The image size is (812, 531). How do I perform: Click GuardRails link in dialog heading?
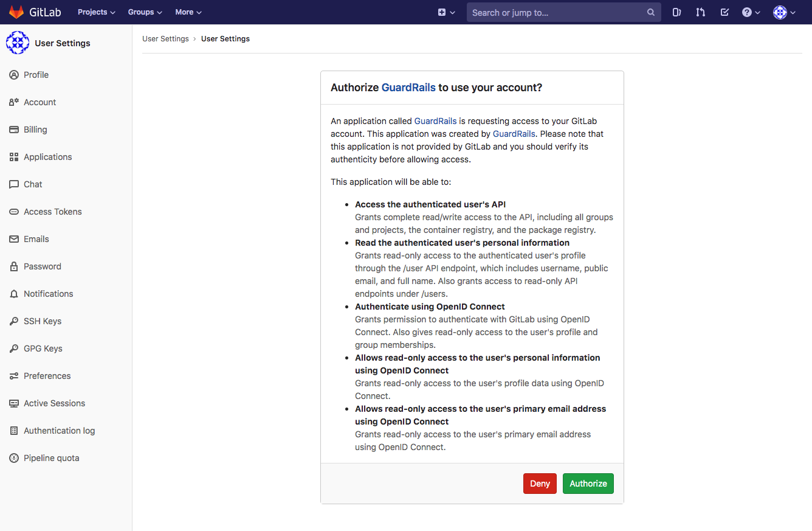tap(408, 88)
